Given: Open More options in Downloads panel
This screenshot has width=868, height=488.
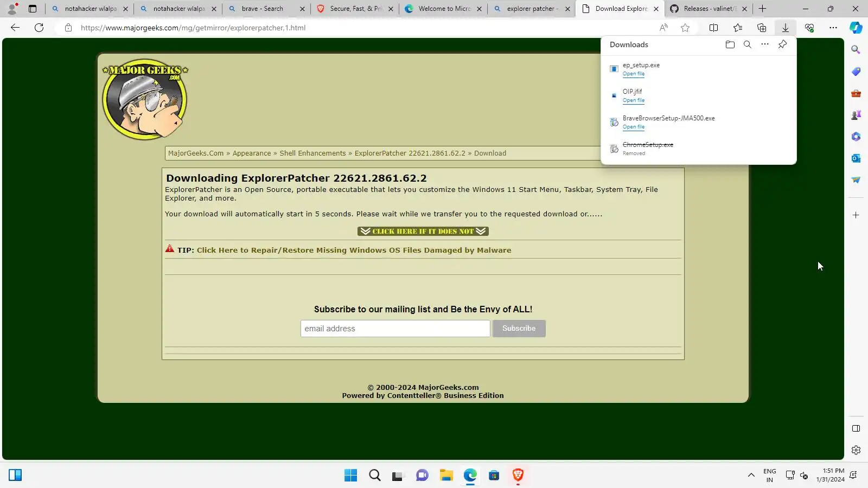Looking at the screenshot, I should pos(765,44).
